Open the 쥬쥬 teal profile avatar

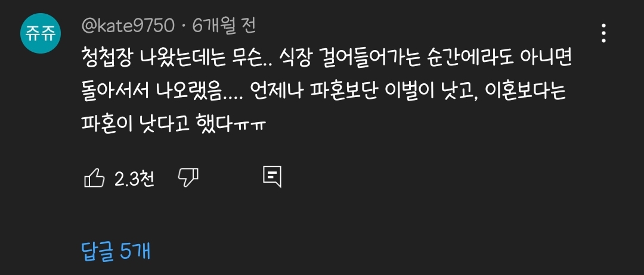[41, 33]
